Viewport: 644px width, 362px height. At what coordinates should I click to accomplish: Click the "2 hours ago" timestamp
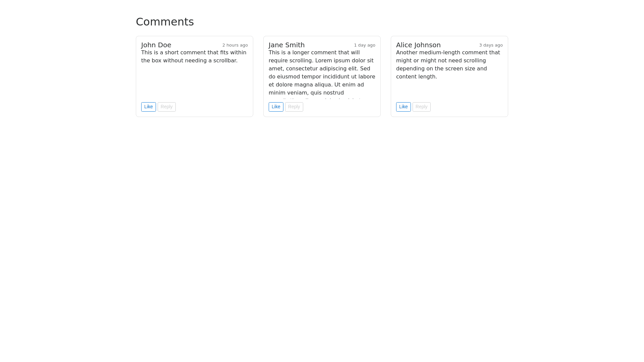pos(235,45)
